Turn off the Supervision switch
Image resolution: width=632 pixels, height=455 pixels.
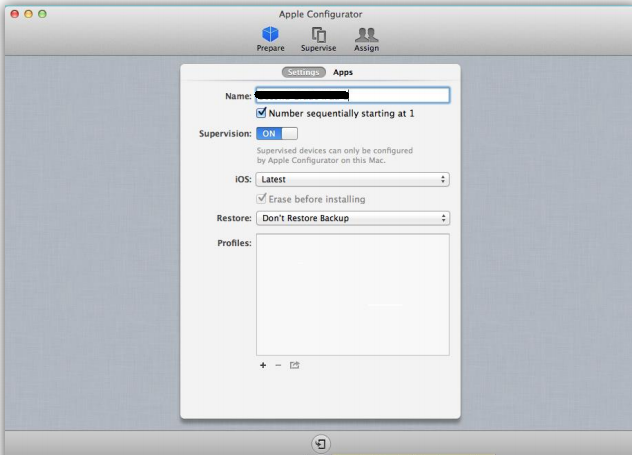tap(277, 133)
